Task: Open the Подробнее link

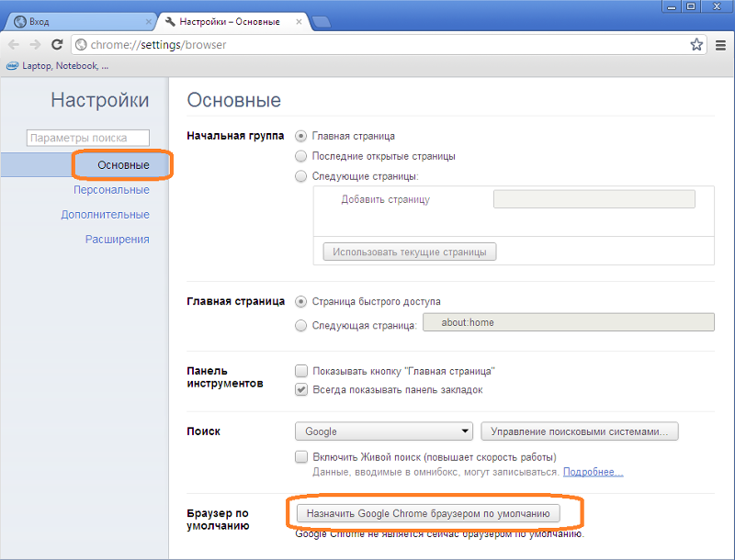Action: [593, 472]
